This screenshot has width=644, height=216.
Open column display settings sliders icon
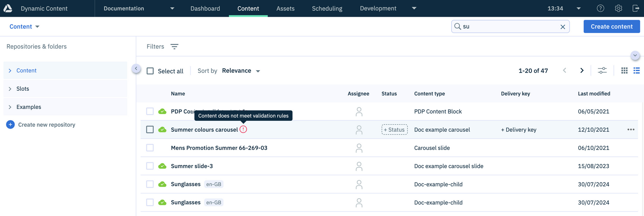[x=602, y=71]
